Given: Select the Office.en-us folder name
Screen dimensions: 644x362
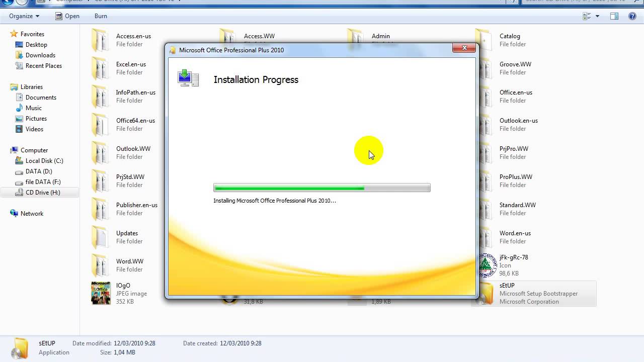Looking at the screenshot, I should click(x=516, y=93).
